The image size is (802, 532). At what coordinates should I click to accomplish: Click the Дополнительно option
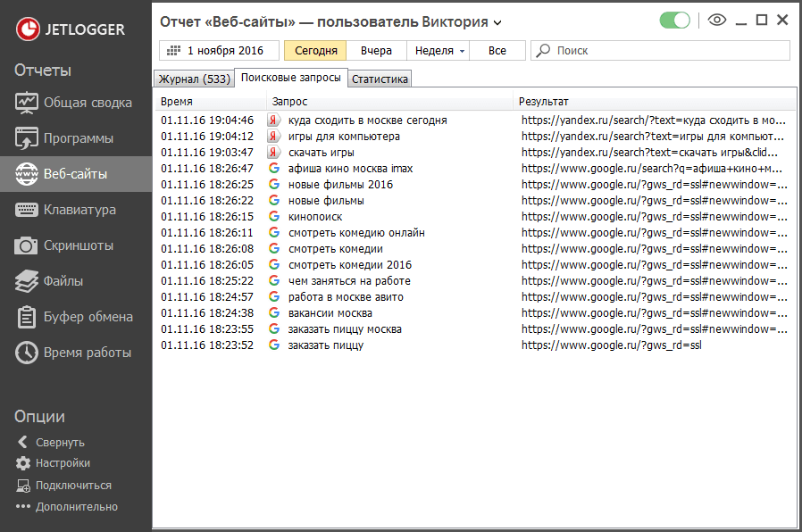76,506
